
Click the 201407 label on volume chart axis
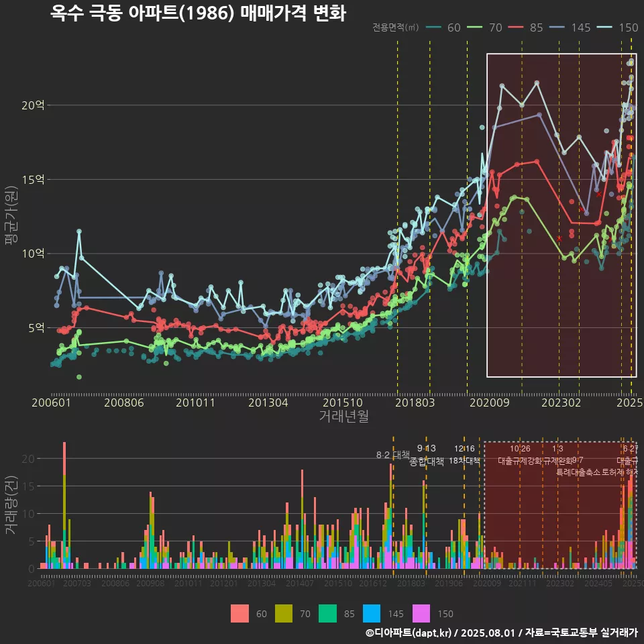pos(300,583)
